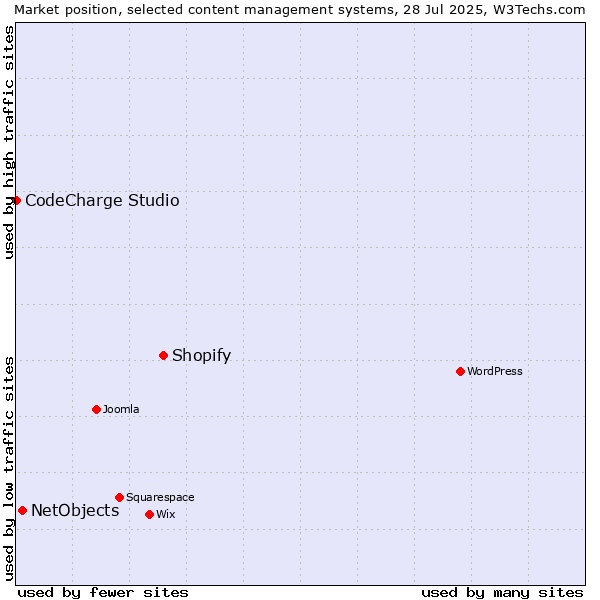Click the WordPress red data point

(460, 371)
